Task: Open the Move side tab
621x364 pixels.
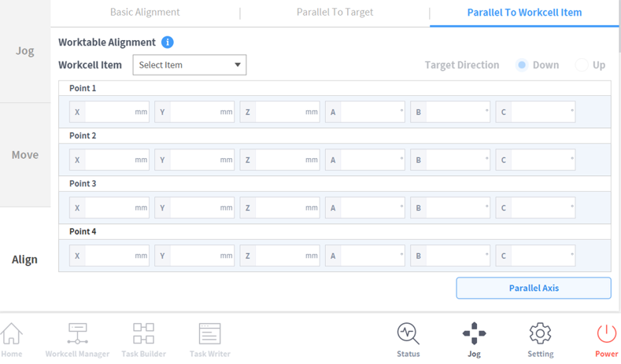Action: [25, 155]
